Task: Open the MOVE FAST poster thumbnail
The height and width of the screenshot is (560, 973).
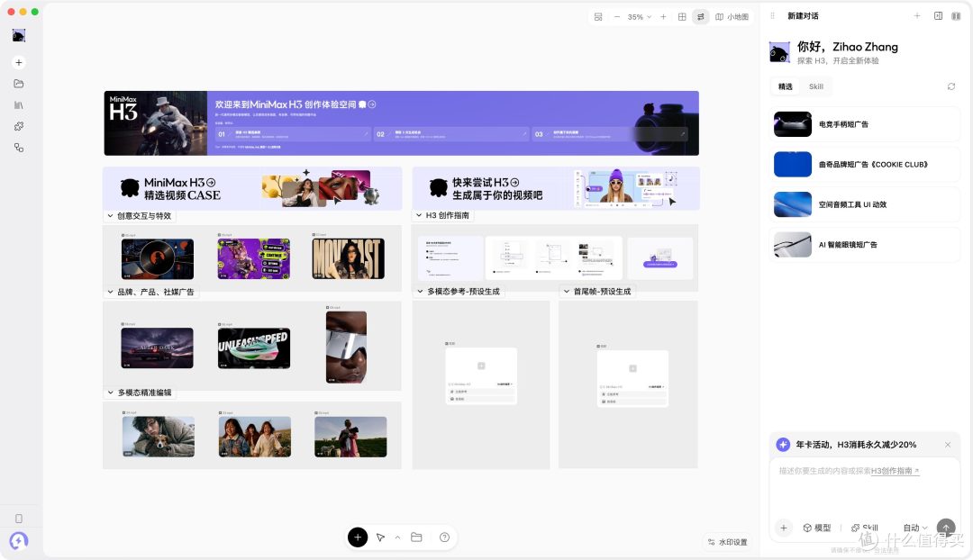Action: [x=348, y=258]
